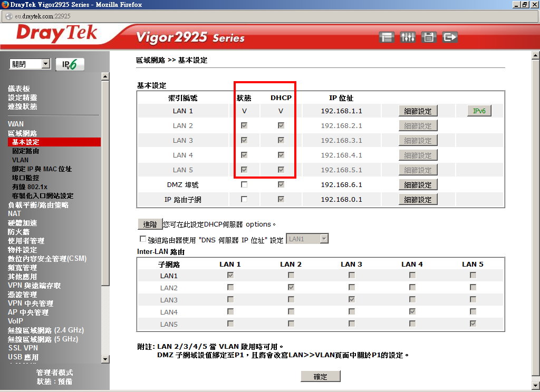Screen dimensions: 540x392
Task: Click 細節設定 button for LAN 1
Action: point(418,111)
